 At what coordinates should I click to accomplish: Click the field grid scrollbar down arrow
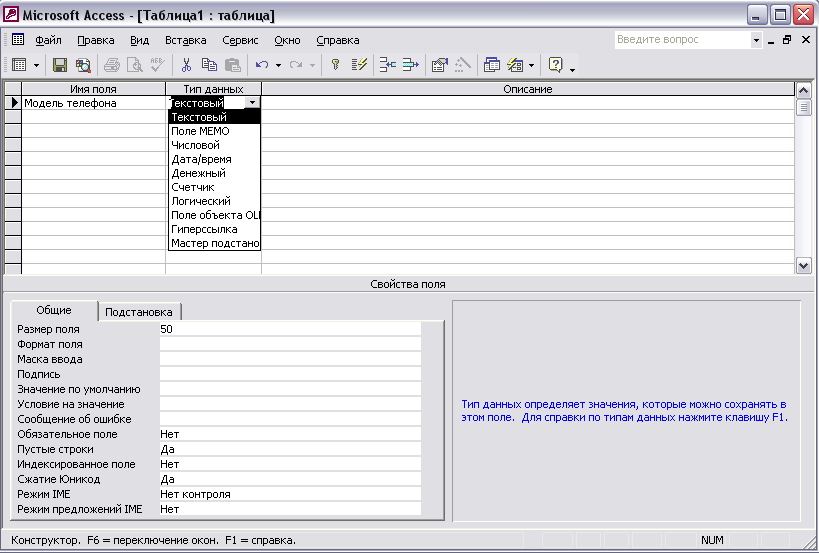(803, 265)
